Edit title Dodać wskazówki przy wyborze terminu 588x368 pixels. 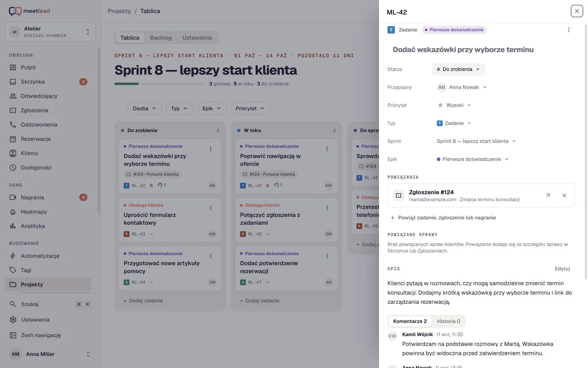(x=463, y=49)
